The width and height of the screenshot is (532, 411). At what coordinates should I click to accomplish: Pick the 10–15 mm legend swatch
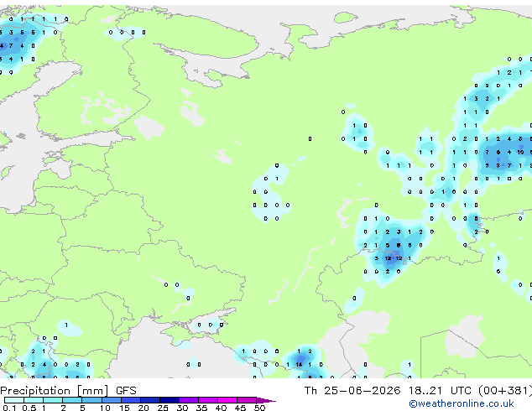pyautogui.click(x=112, y=400)
